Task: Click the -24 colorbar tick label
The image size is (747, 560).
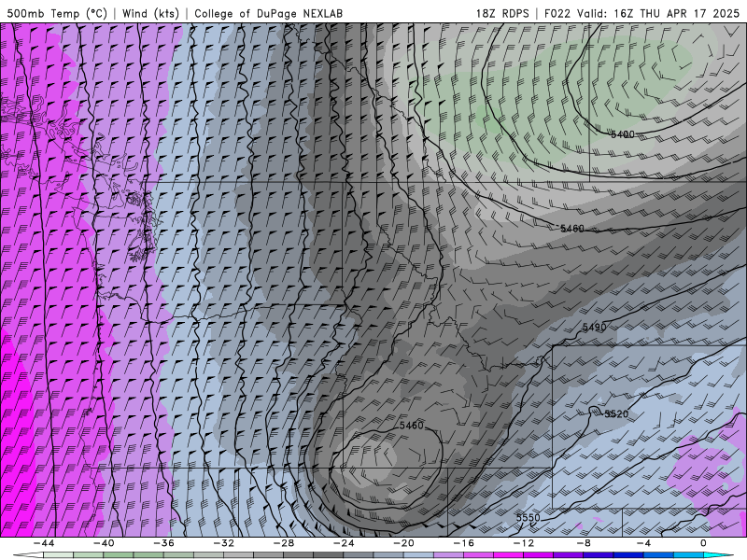Action: [x=344, y=543]
